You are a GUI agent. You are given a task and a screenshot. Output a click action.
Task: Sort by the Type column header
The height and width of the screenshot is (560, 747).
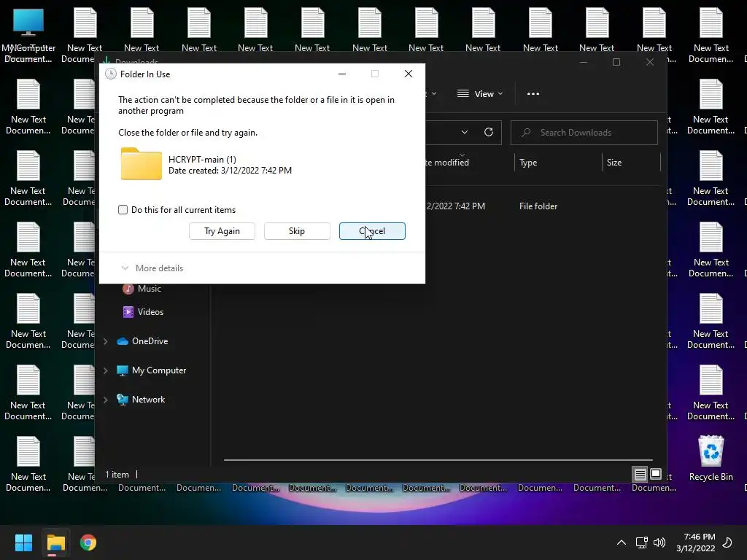[x=528, y=163]
